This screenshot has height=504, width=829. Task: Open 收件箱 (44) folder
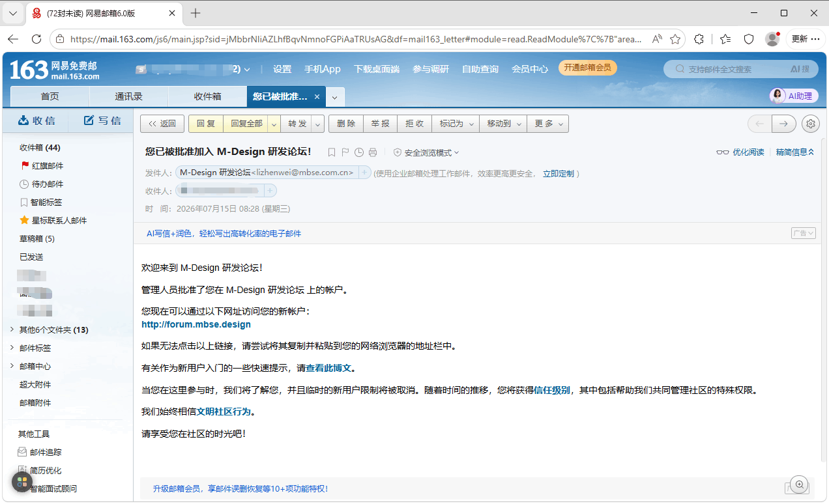tap(40, 148)
